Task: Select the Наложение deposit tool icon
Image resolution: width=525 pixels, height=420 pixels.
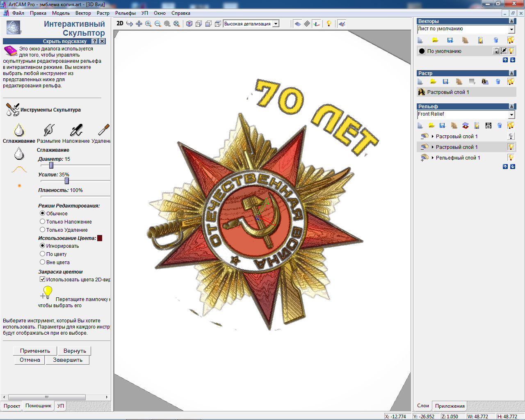Action: (76, 130)
